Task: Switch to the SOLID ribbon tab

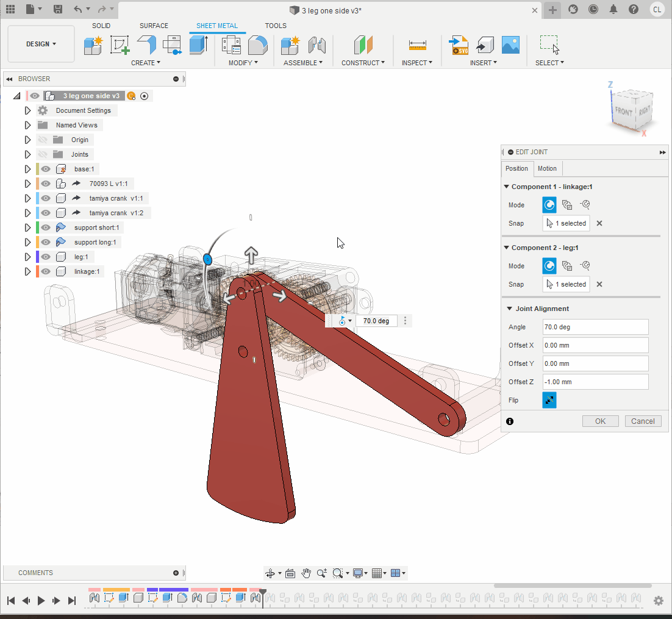Action: (x=101, y=26)
